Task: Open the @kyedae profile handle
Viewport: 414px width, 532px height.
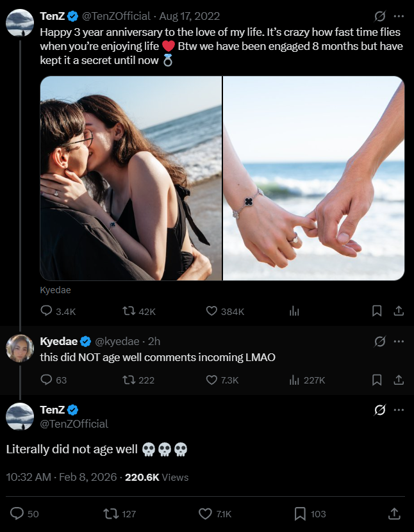Action: (x=118, y=342)
